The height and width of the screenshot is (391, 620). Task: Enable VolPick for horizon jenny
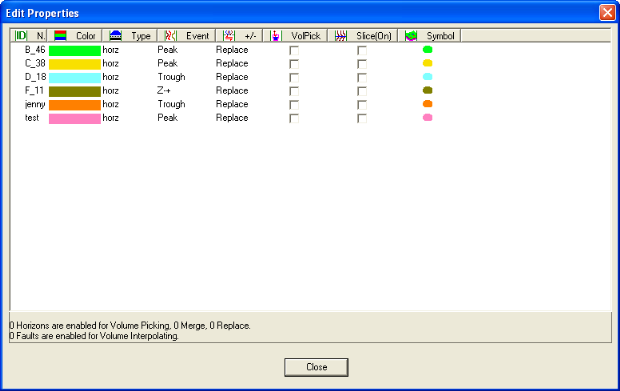click(294, 105)
